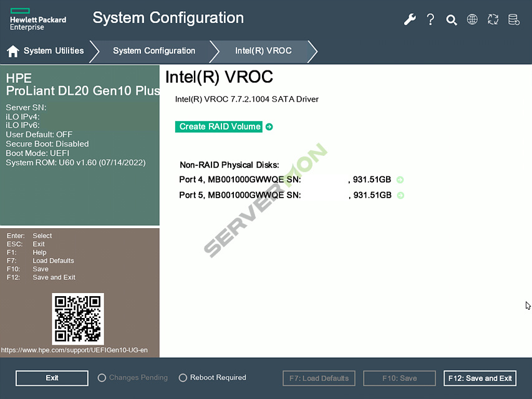Click the database storage icon in the header
This screenshot has height=399, width=532.
[x=514, y=19]
